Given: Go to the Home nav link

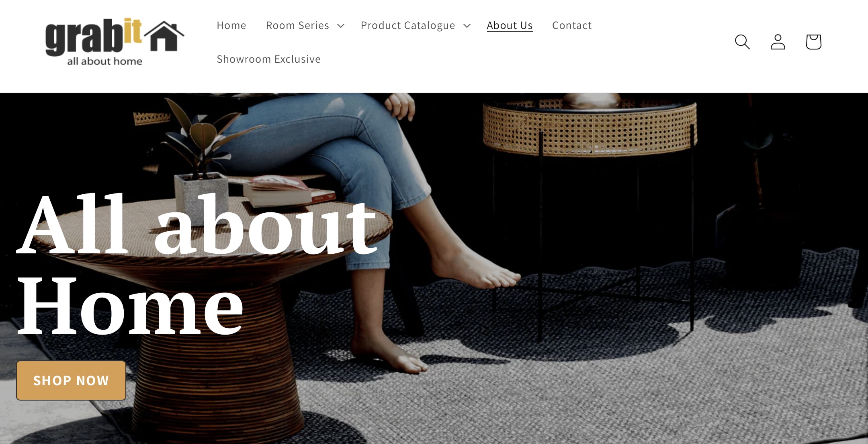Looking at the screenshot, I should tap(231, 25).
